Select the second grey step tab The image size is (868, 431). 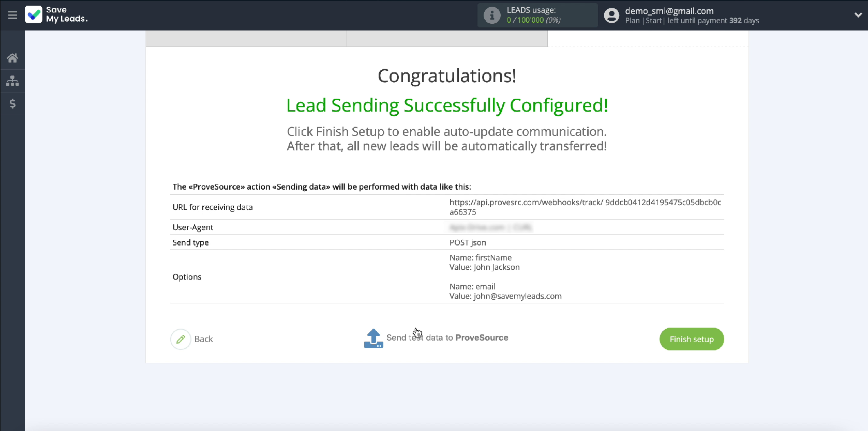[x=447, y=39]
